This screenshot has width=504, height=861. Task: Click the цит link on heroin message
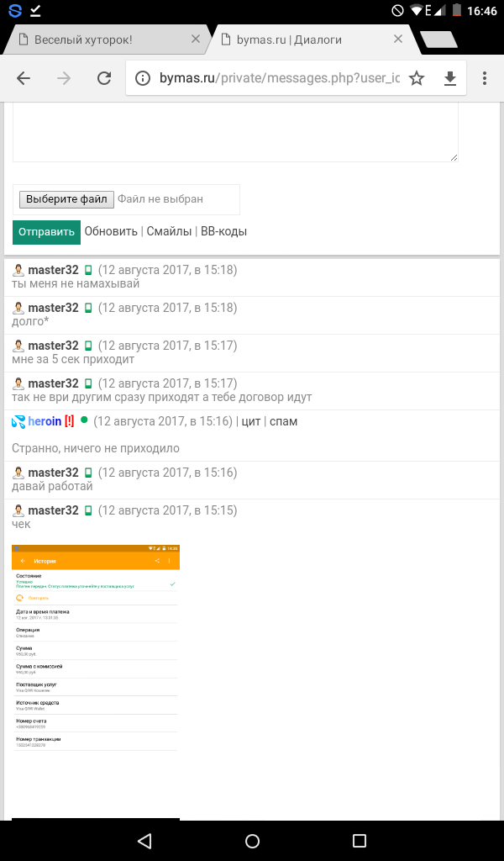tap(250, 421)
